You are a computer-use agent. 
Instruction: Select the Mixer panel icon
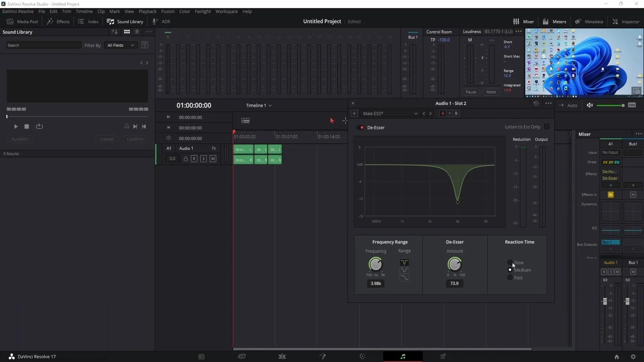pyautogui.click(x=516, y=21)
